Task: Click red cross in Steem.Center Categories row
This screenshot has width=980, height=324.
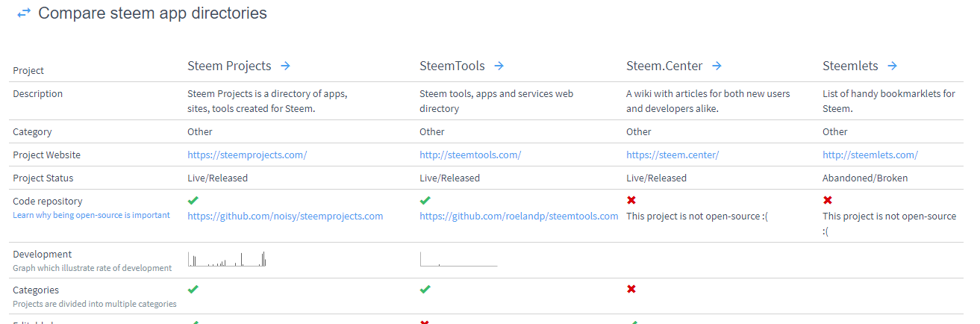Action: (x=631, y=289)
